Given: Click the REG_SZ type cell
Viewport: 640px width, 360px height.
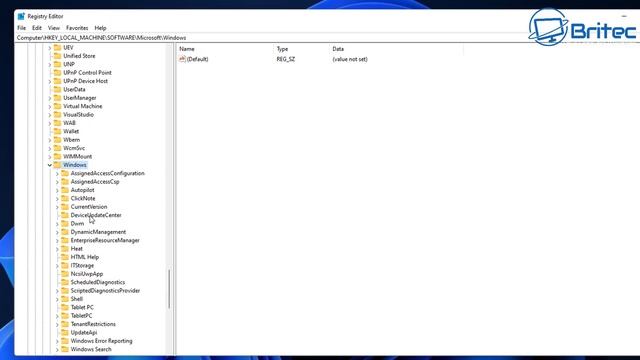Looking at the screenshot, I should (286, 59).
